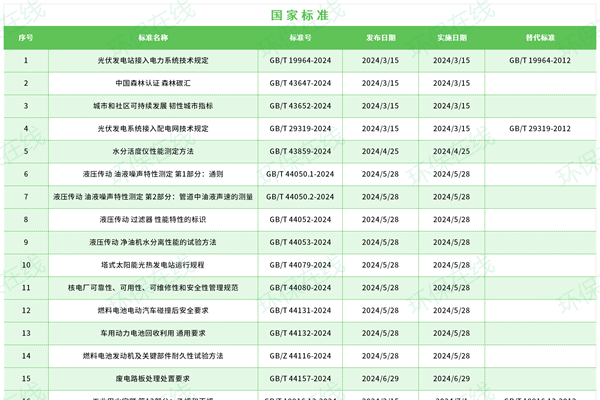Click the 标准号 column header

(x=300, y=37)
